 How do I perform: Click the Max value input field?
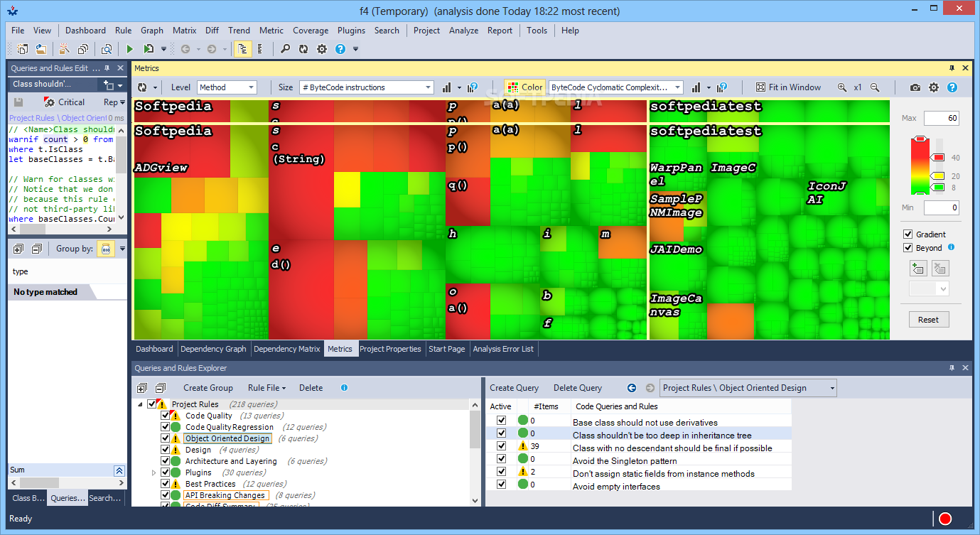pyautogui.click(x=941, y=118)
